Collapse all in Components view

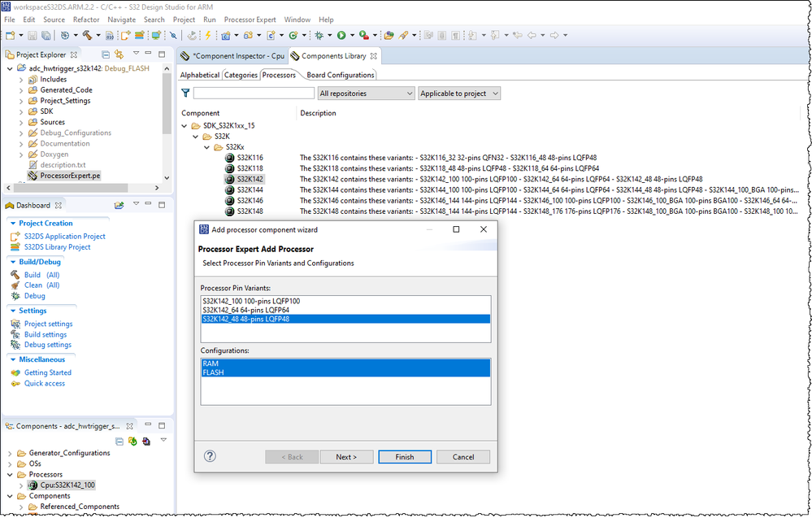point(119,442)
